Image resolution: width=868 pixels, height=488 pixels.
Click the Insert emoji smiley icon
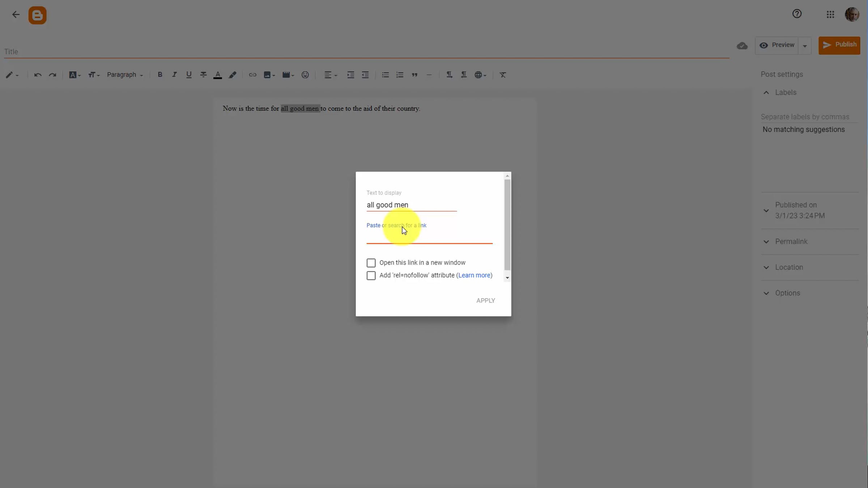305,75
